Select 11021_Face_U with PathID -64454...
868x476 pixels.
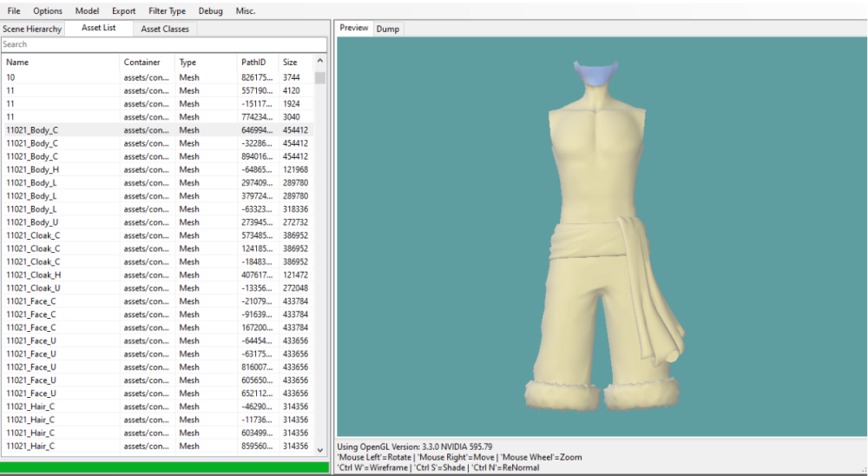(x=157, y=340)
